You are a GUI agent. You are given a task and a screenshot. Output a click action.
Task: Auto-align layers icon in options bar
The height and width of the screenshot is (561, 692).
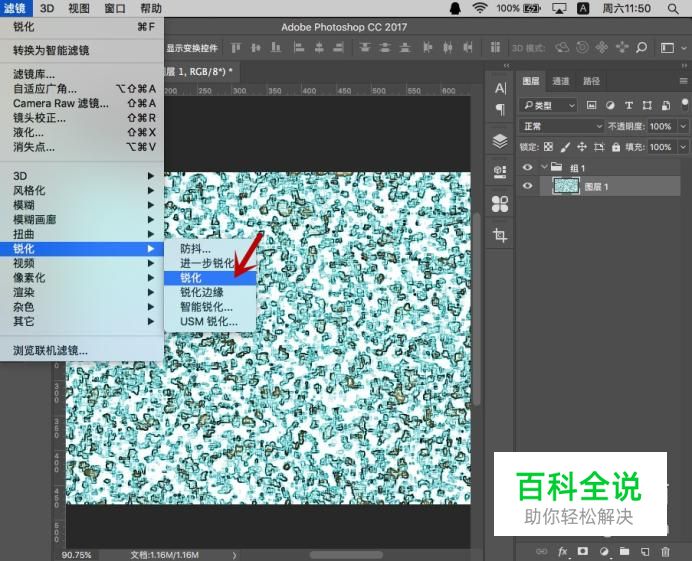pyautogui.click(x=496, y=48)
